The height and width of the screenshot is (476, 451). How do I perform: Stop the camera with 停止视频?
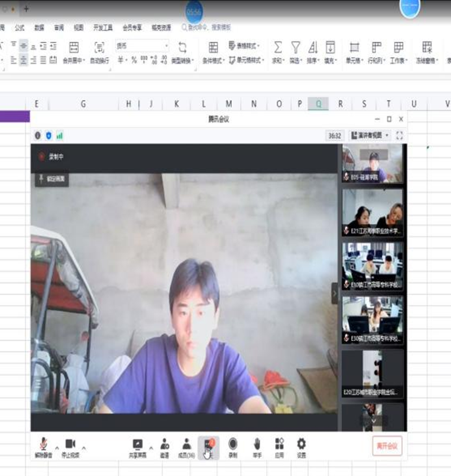point(70,446)
